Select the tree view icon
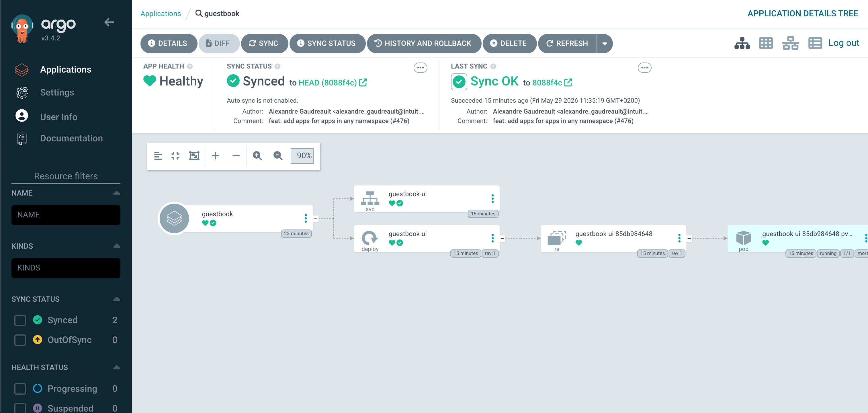The width and height of the screenshot is (868, 413). 742,43
